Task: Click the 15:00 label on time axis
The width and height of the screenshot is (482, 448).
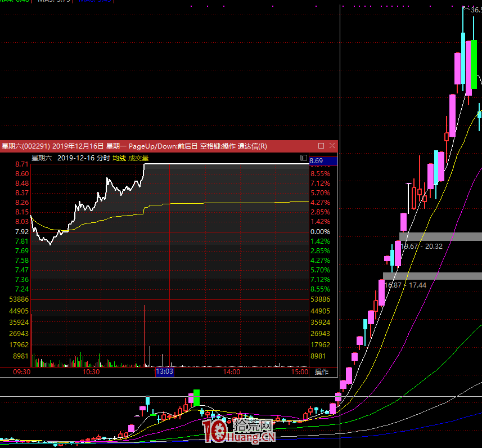Action: click(x=300, y=372)
